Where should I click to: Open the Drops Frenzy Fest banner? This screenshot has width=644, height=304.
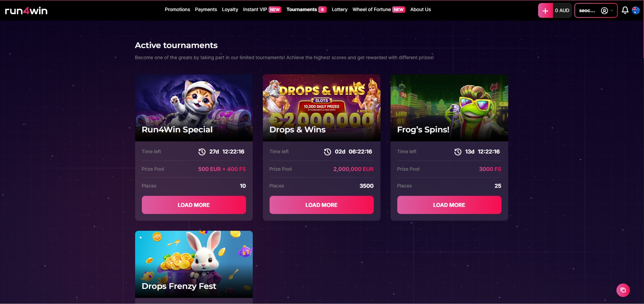(194, 264)
